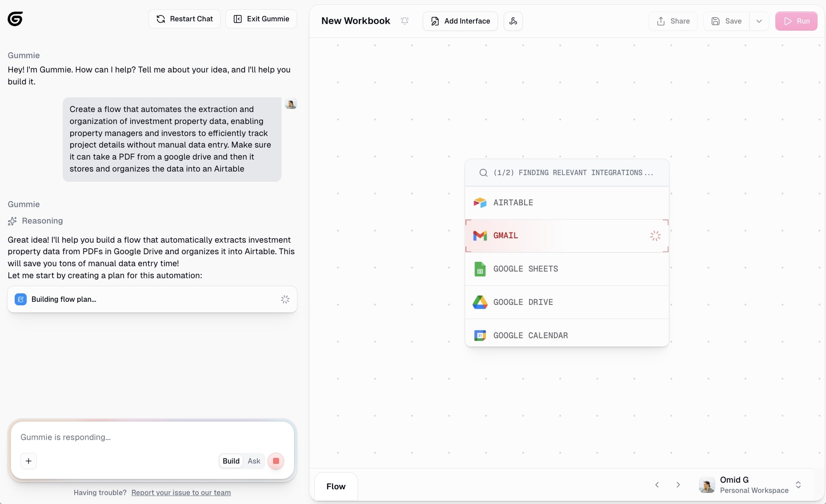Screen dimensions: 826x504
Task: Click the Google Calendar logo icon
Action: tap(480, 335)
